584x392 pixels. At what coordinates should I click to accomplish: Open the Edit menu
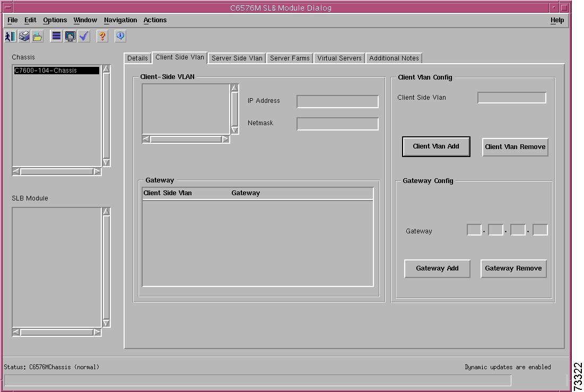(x=30, y=20)
